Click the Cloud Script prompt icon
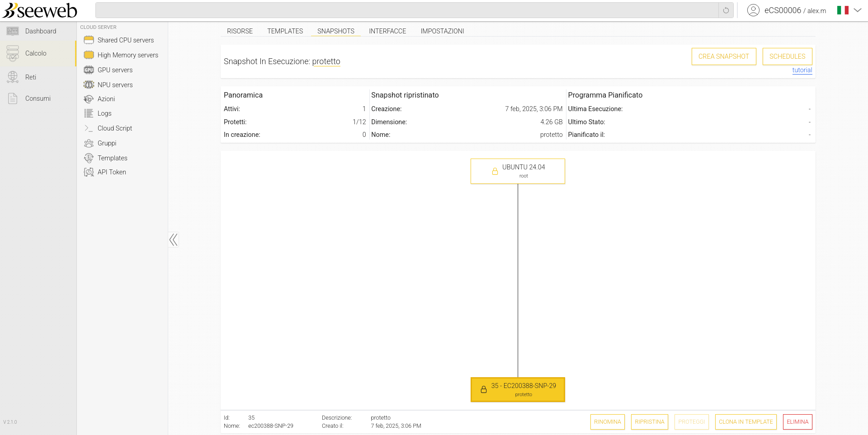This screenshot has height=435, width=868. [89, 128]
